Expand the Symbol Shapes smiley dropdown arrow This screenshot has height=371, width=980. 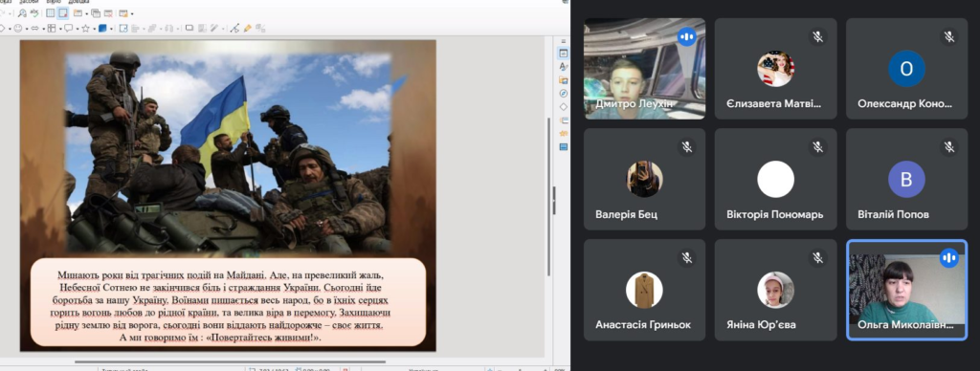[x=27, y=29]
